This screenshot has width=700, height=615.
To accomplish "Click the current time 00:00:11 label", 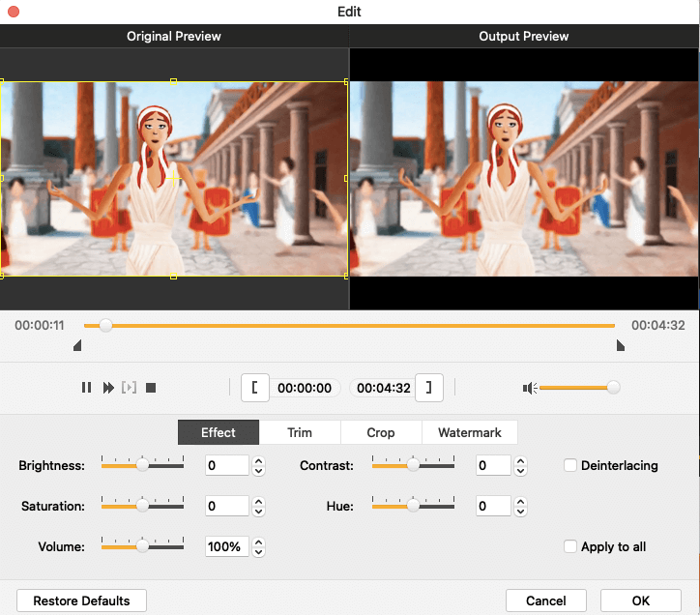I will click(40, 325).
